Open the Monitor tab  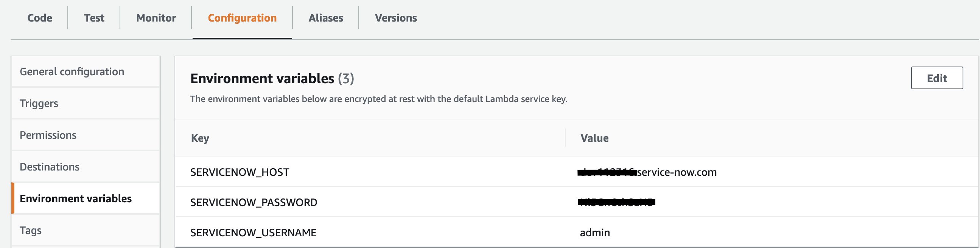pos(156,18)
